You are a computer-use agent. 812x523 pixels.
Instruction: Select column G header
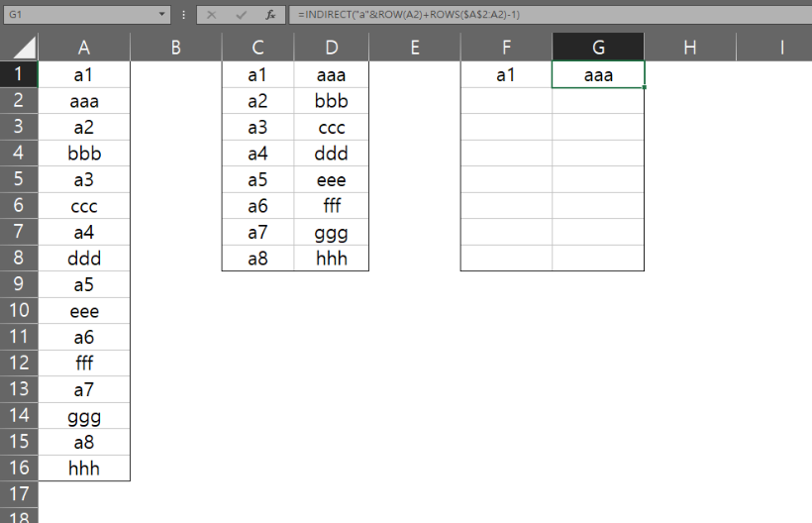pos(598,48)
